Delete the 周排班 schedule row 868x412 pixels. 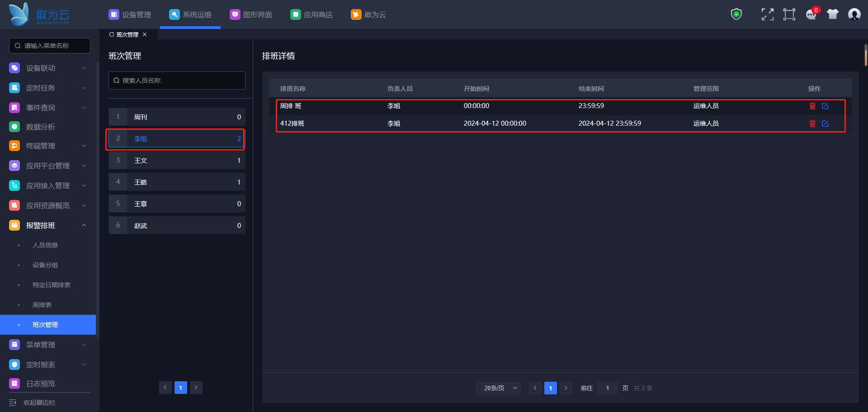(812, 106)
